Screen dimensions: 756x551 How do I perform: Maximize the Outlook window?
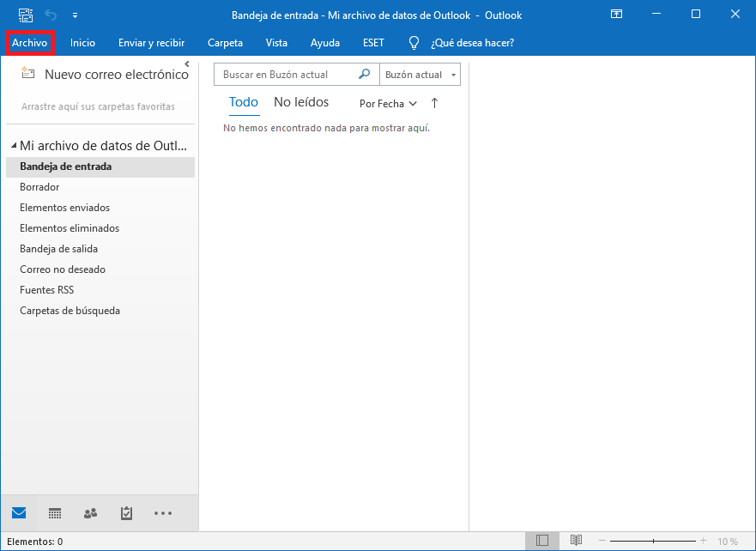click(696, 14)
